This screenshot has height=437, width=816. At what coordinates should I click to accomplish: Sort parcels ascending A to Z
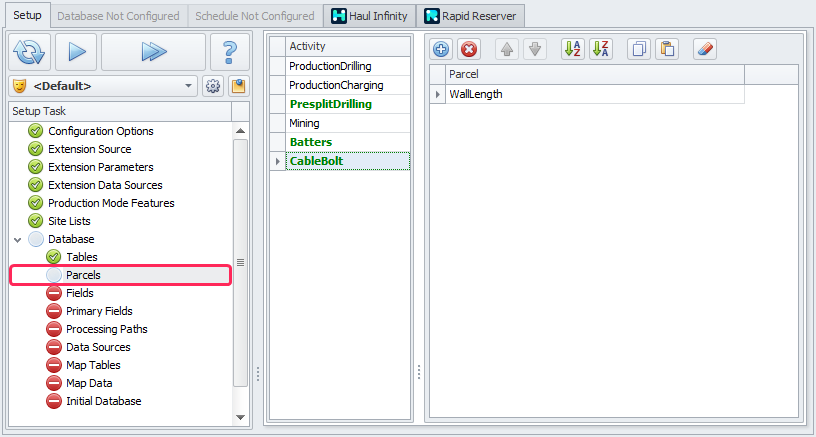(573, 50)
